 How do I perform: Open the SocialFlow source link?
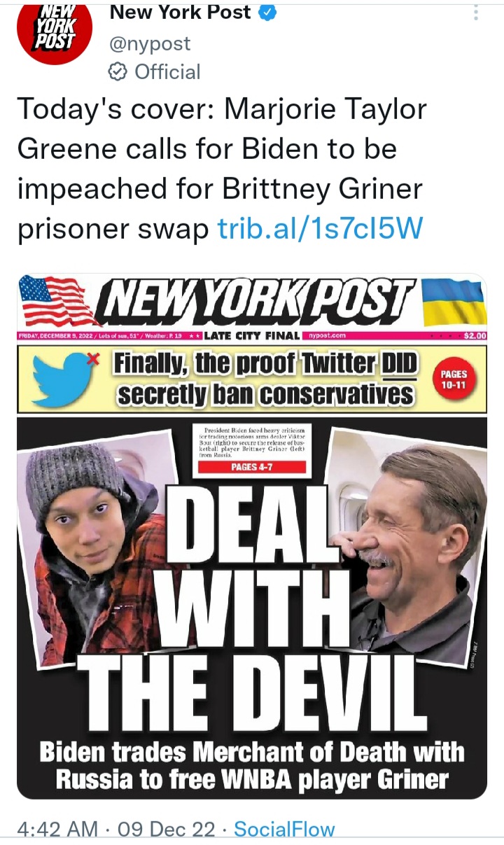tap(284, 830)
